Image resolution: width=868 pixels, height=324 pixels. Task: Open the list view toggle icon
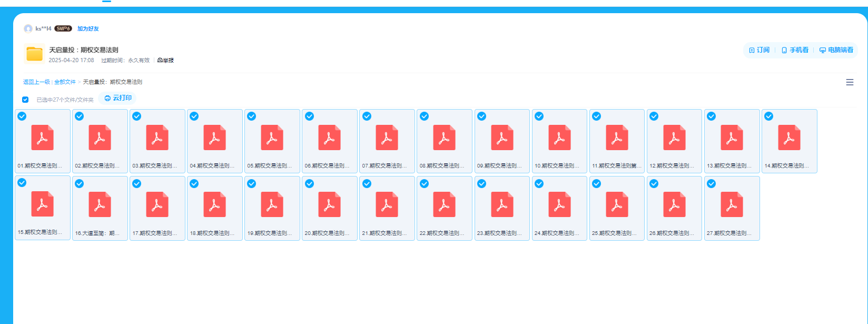point(849,82)
